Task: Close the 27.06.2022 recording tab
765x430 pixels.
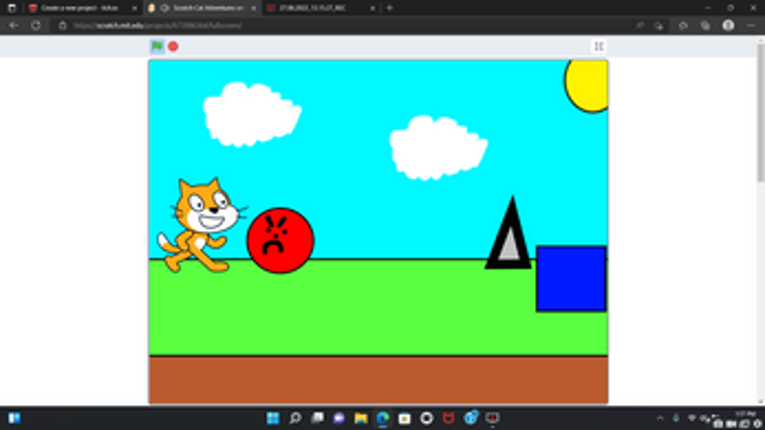Action: tap(373, 8)
